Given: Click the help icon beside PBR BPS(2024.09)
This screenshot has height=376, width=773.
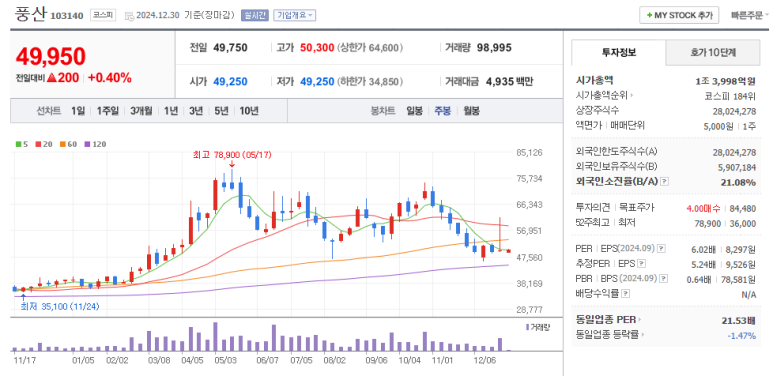Looking at the screenshot, I should pyautogui.click(x=664, y=278).
